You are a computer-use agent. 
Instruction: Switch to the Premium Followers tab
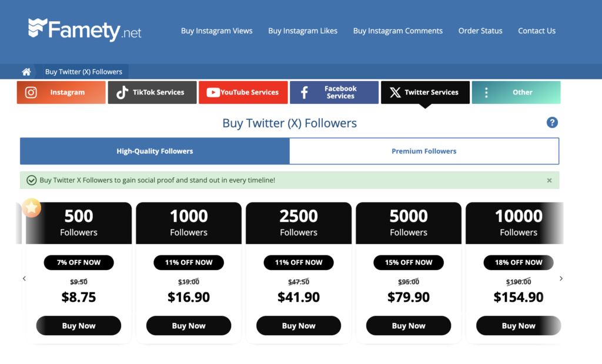(x=424, y=151)
